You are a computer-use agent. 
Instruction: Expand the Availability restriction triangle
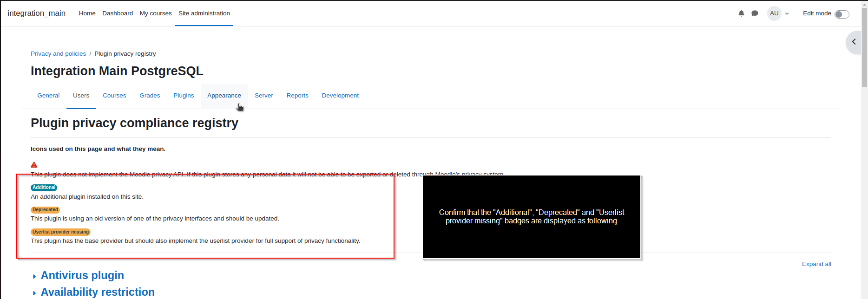(x=34, y=293)
